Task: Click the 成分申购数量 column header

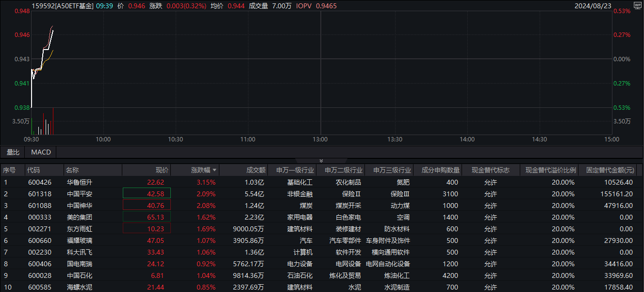Action: [440, 171]
